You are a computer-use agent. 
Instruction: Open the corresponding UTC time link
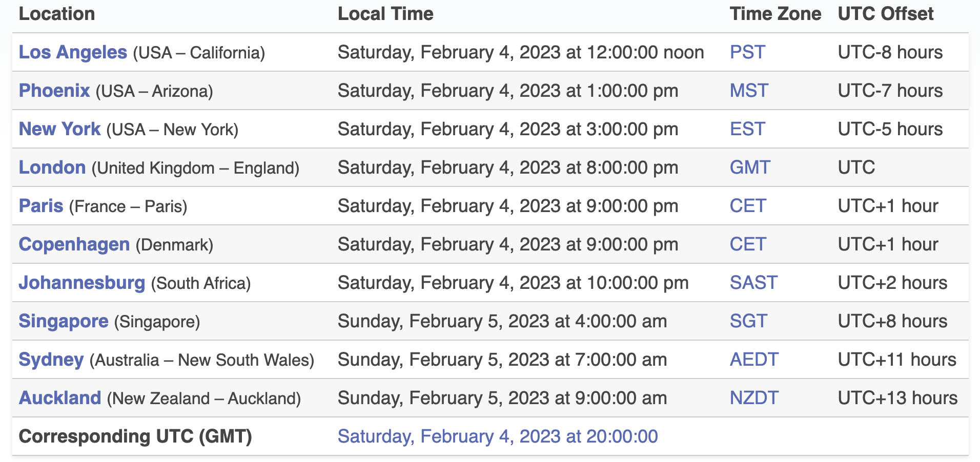point(498,436)
